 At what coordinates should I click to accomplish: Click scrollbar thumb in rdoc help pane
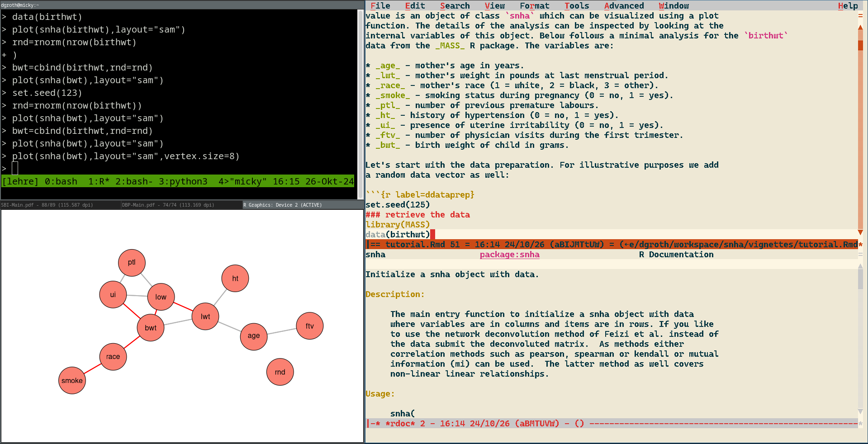(x=860, y=279)
